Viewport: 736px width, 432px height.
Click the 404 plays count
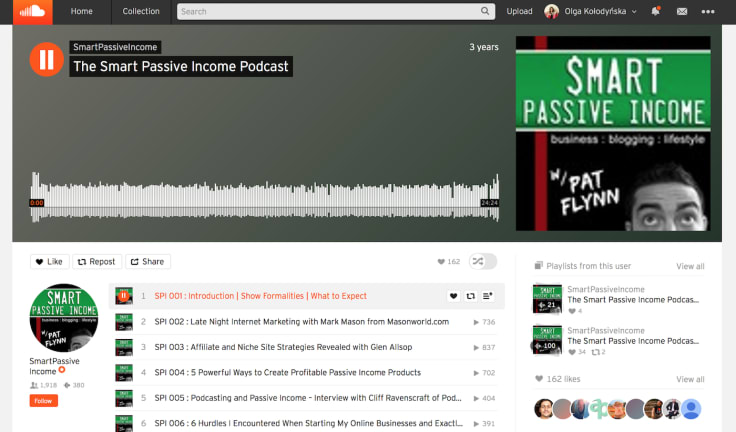[484, 398]
